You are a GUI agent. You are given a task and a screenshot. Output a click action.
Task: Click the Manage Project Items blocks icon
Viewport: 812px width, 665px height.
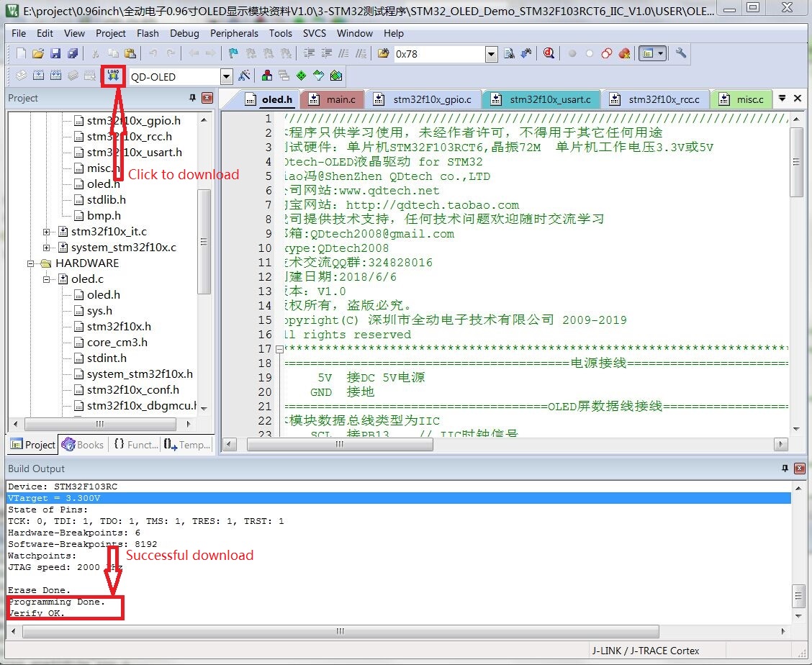tap(266, 76)
